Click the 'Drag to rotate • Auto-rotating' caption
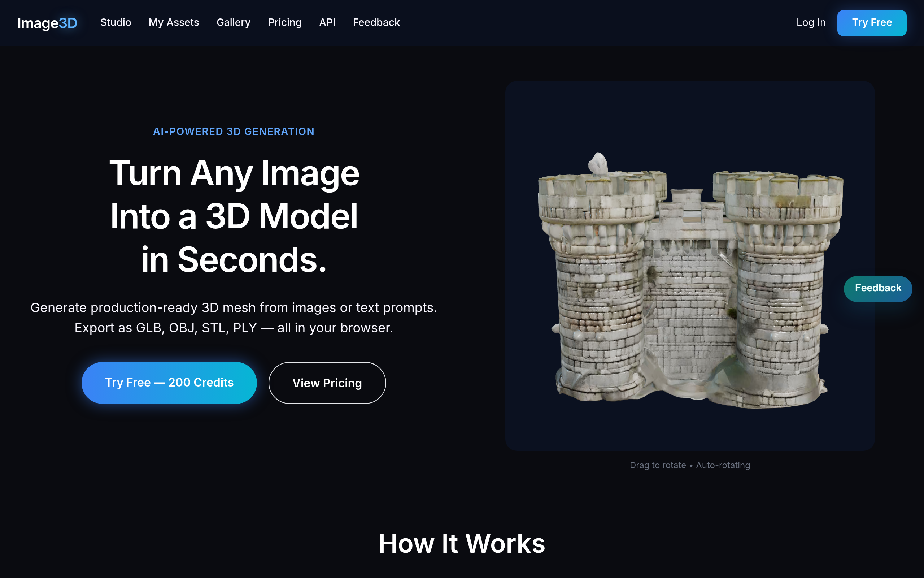The image size is (924, 578). point(690,465)
